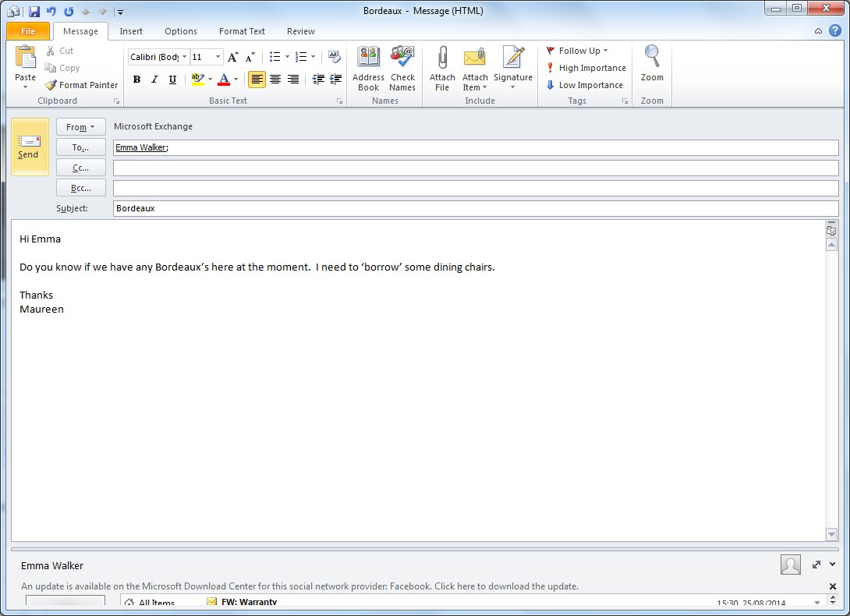Undo the last action in quick access toolbar

pyautogui.click(x=51, y=11)
